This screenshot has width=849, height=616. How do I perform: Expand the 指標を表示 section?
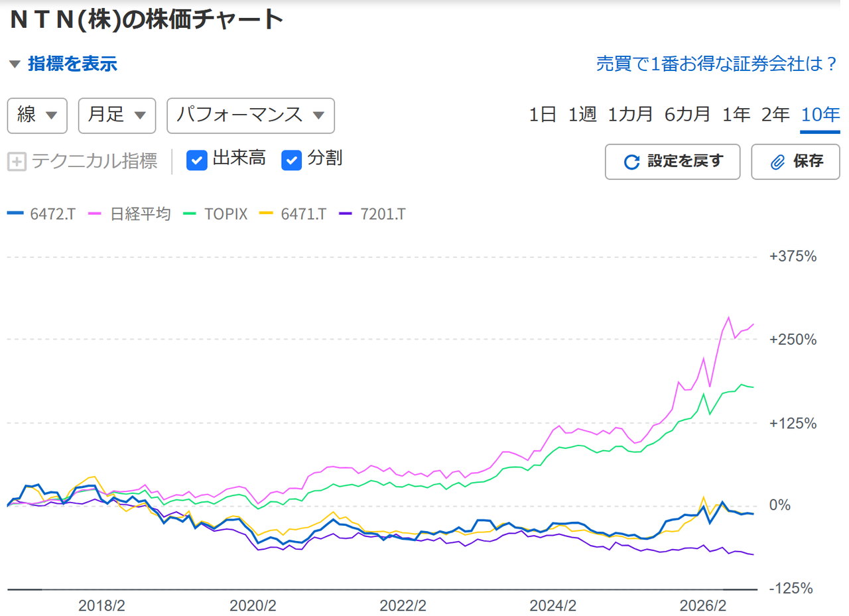[x=63, y=64]
